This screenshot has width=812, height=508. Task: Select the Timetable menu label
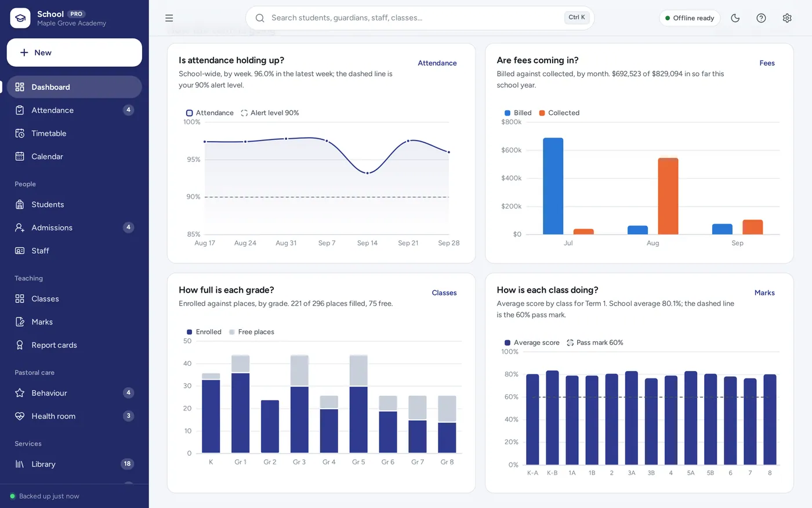[49, 134]
